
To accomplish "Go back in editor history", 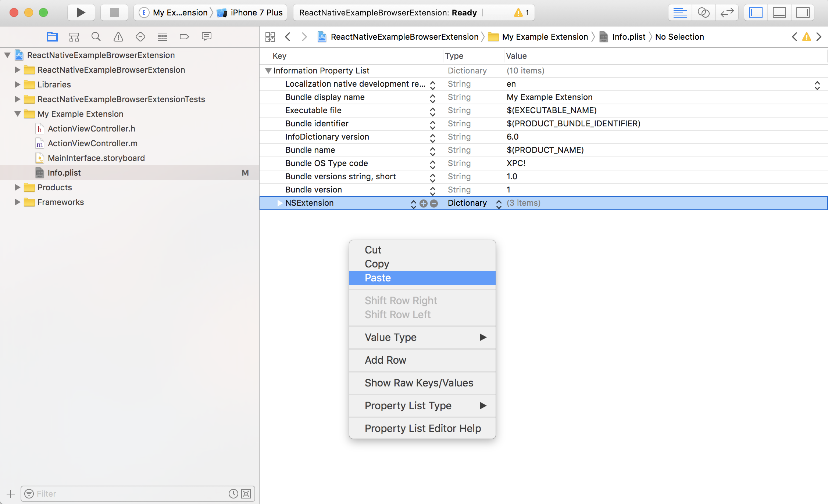I will point(288,37).
